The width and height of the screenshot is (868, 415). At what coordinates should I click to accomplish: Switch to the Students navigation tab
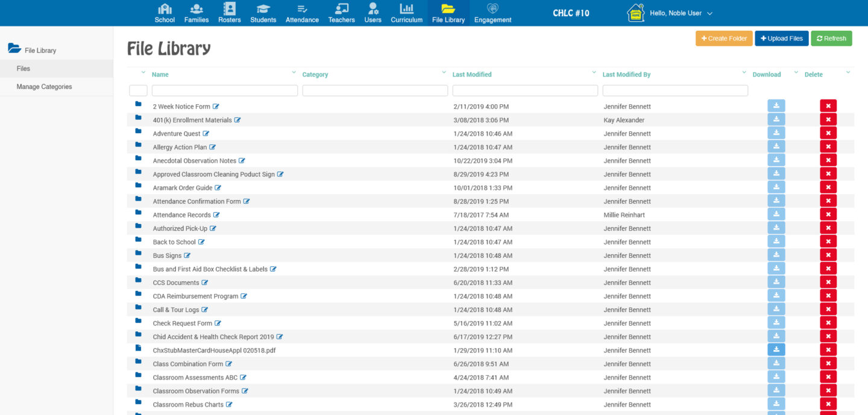coord(263,13)
